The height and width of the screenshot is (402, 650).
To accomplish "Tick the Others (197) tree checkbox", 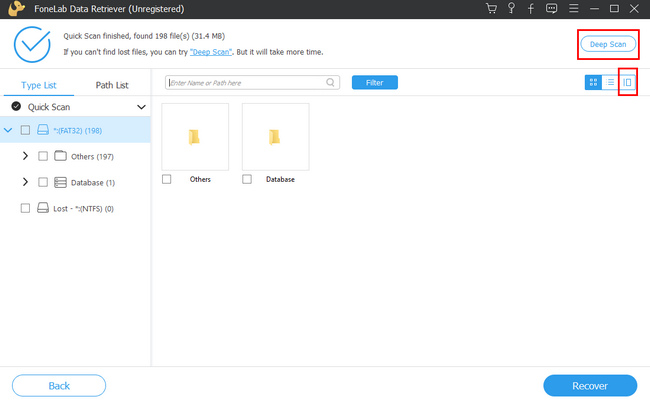I will (43, 156).
